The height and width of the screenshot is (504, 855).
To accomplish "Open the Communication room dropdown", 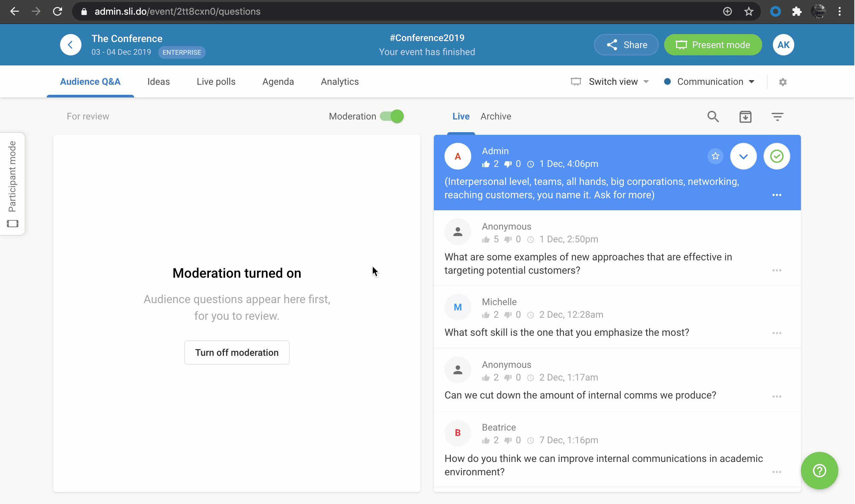I will click(x=709, y=82).
